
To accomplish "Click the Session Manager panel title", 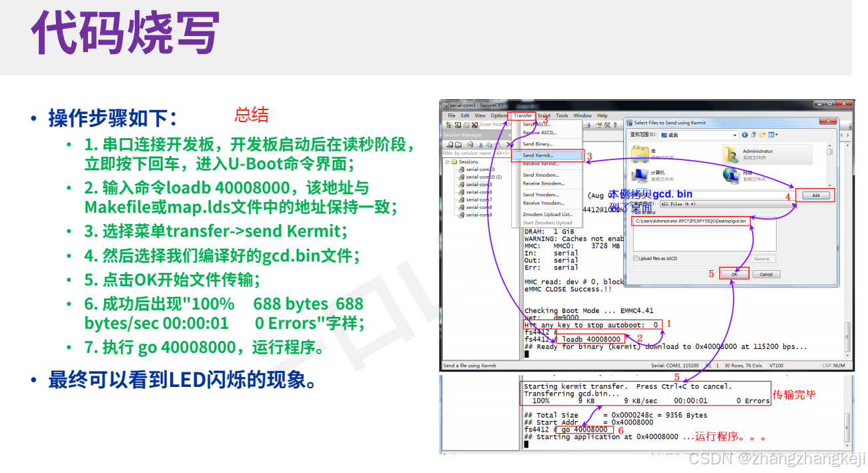I will pos(462,135).
